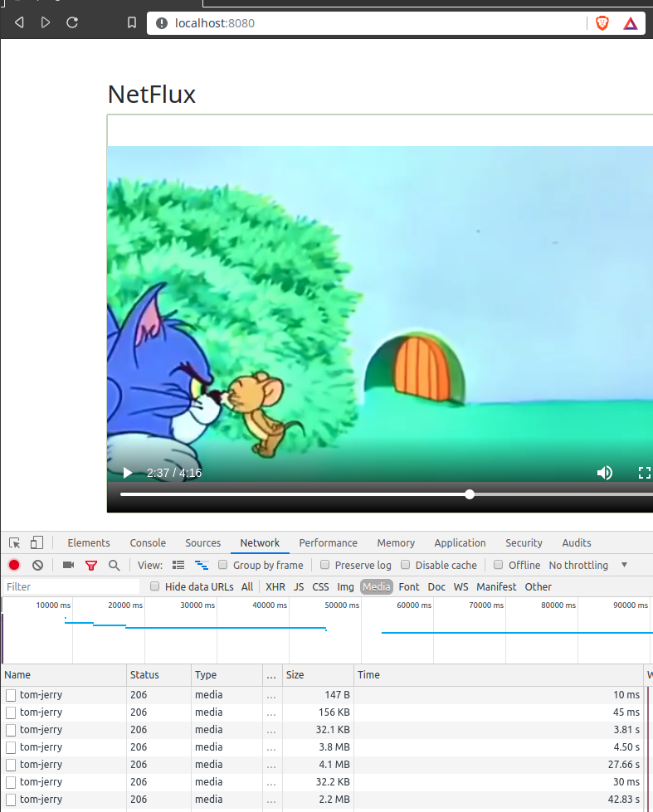Select the tom-jerry request sized 156 KB
Viewport: 653px width, 812px height.
pyautogui.click(x=322, y=712)
